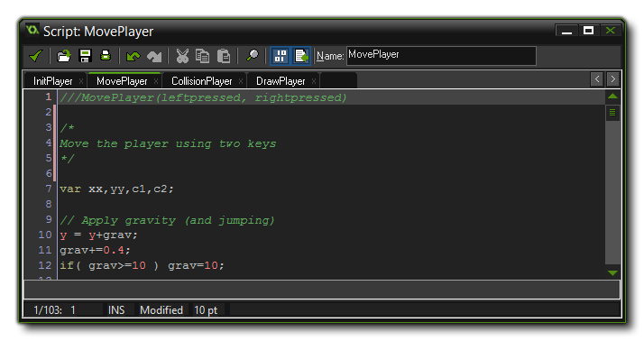Save the script using the floppy disk icon

pos(85,56)
